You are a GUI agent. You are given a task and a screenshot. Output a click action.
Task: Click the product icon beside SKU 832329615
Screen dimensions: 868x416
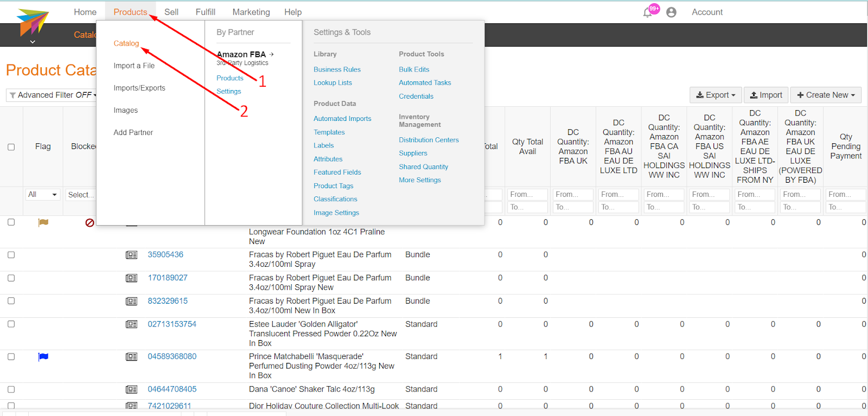coord(131,302)
